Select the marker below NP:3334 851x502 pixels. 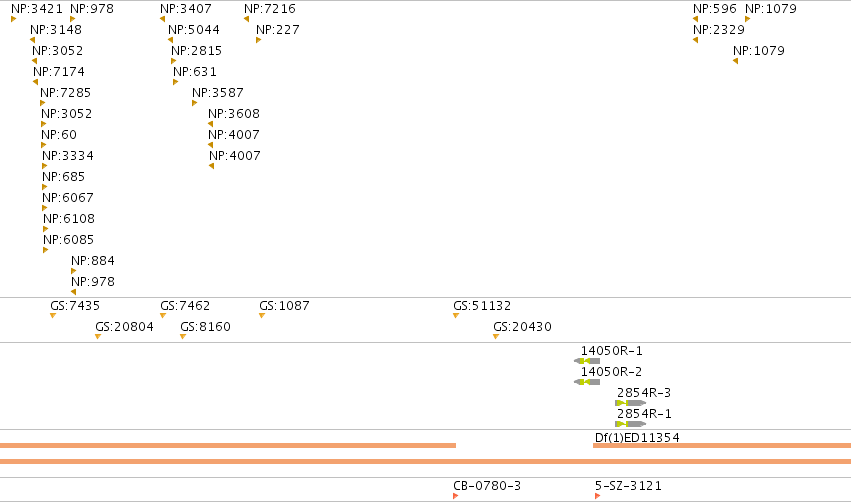coord(45,166)
